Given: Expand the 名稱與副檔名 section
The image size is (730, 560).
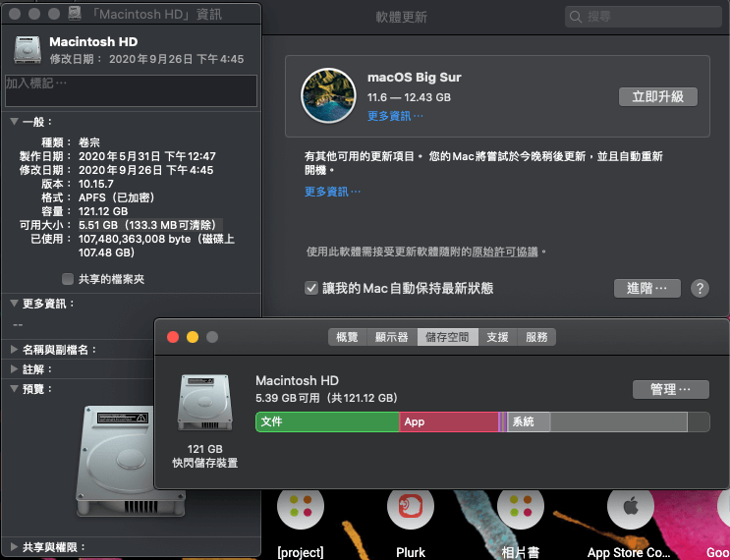Looking at the screenshot, I should pyautogui.click(x=14, y=350).
